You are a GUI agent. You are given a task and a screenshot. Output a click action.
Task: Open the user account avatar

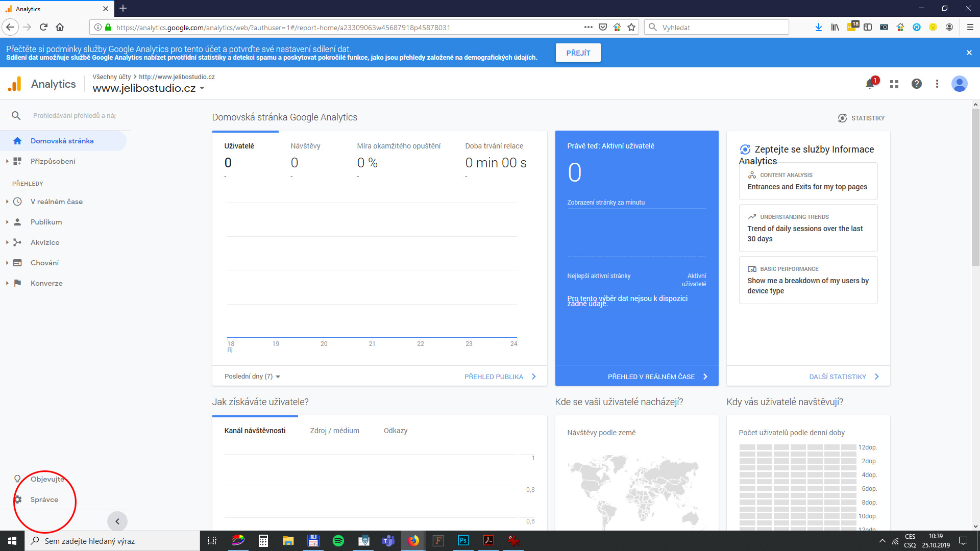point(960,84)
